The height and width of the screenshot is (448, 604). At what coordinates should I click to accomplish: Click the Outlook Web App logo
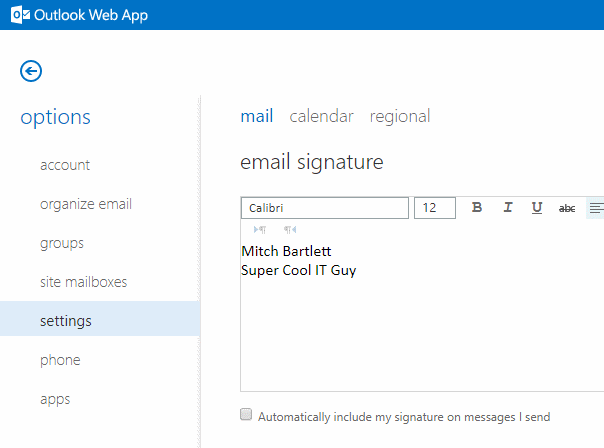(x=11, y=14)
